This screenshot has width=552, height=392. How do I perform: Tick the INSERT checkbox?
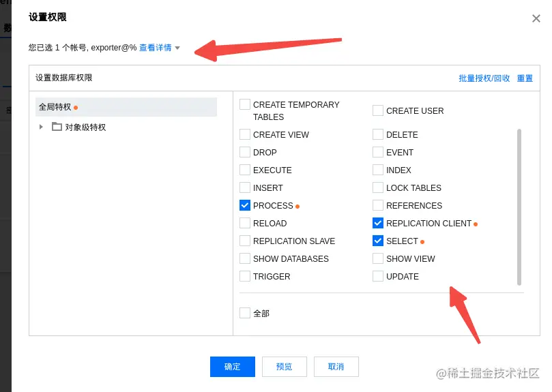245,187
